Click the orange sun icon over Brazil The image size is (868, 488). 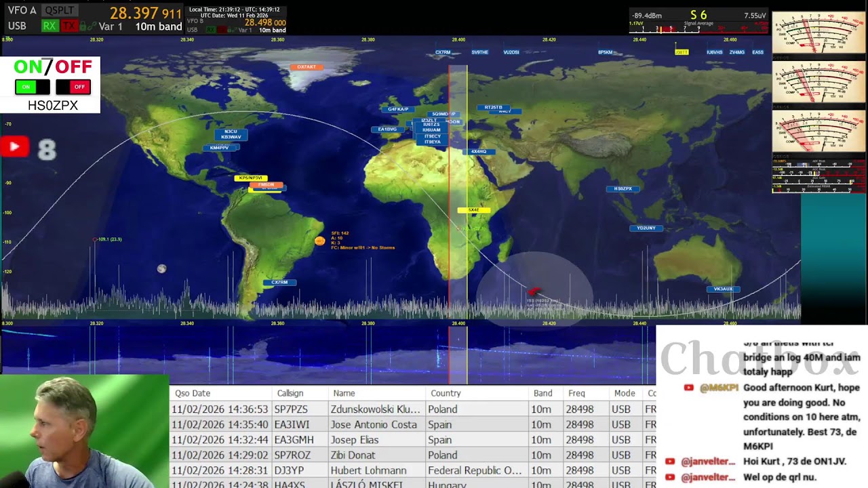[320, 241]
